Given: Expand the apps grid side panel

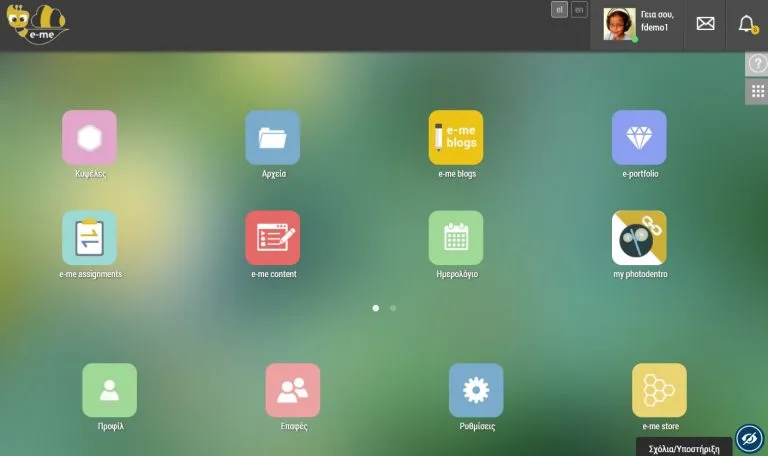Looking at the screenshot, I should click(757, 92).
